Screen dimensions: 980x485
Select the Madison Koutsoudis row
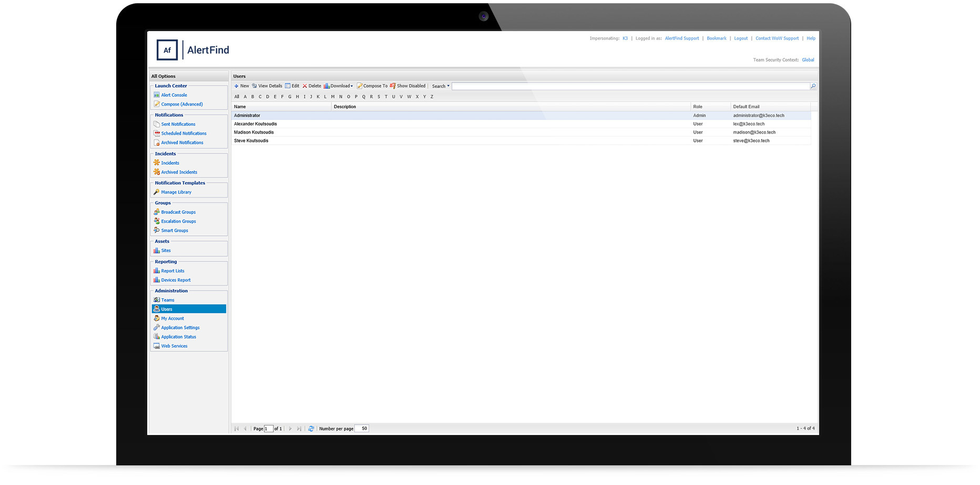tap(521, 133)
